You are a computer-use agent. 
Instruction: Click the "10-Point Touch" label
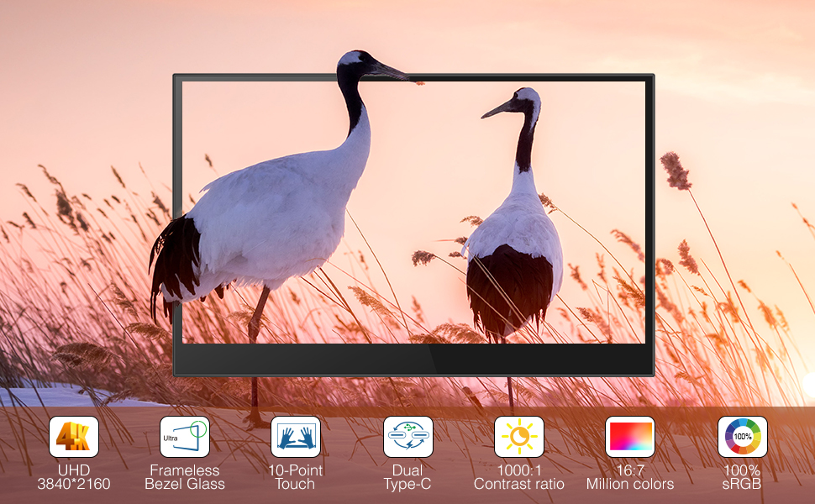(295, 477)
